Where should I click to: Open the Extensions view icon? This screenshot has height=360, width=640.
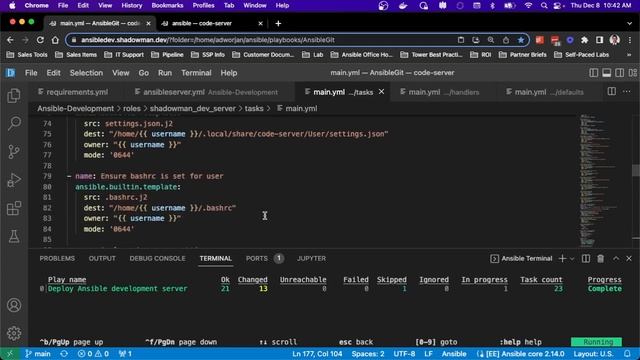click(x=14, y=208)
